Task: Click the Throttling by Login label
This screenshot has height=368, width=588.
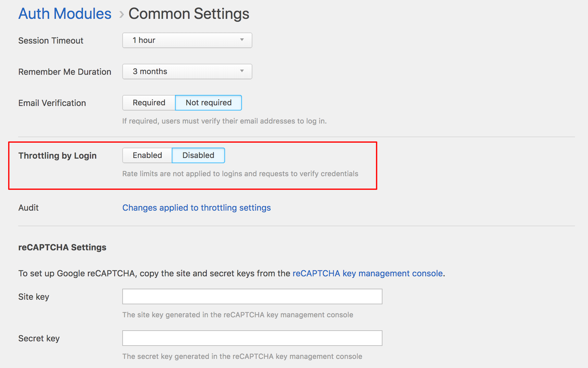Action: (58, 156)
